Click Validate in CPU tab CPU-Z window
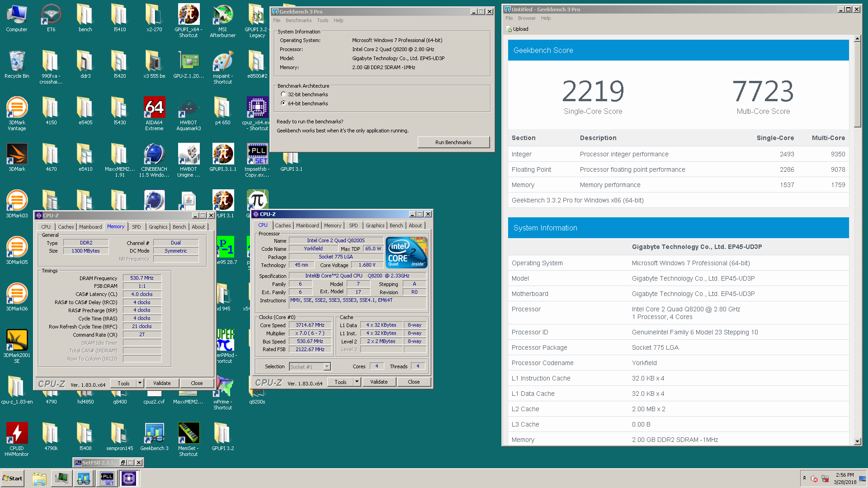868x488 pixels. click(x=379, y=382)
